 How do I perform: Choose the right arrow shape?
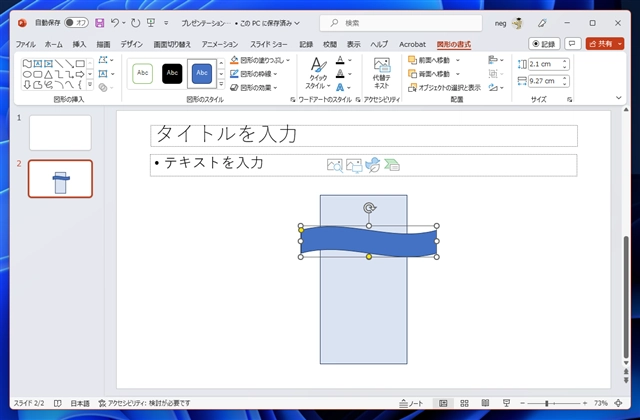(80, 74)
